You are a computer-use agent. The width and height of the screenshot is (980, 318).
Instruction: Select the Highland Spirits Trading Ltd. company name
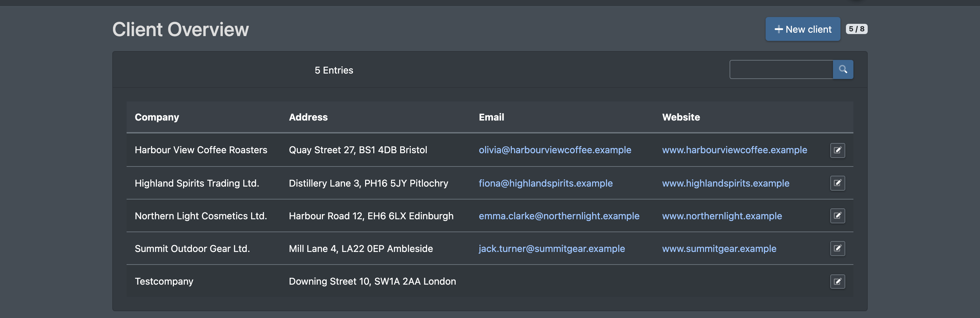coord(197,183)
